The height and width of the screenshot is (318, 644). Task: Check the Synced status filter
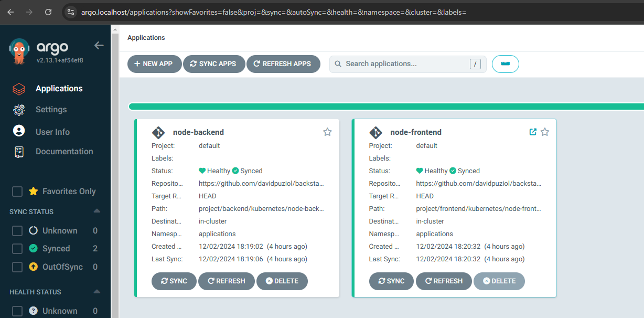pos(17,249)
